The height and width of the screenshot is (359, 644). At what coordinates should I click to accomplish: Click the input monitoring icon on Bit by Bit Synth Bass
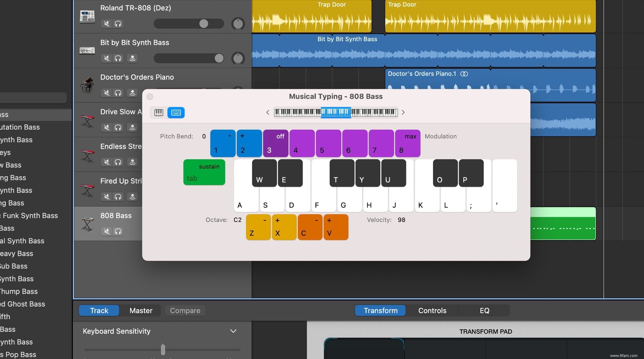(x=132, y=58)
